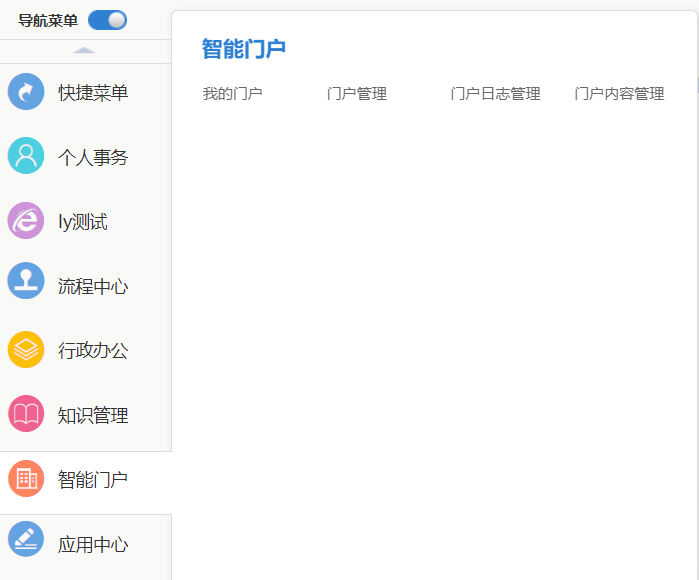Click the 流程中心 stamp icon
This screenshot has height=580, width=699.
(26, 280)
